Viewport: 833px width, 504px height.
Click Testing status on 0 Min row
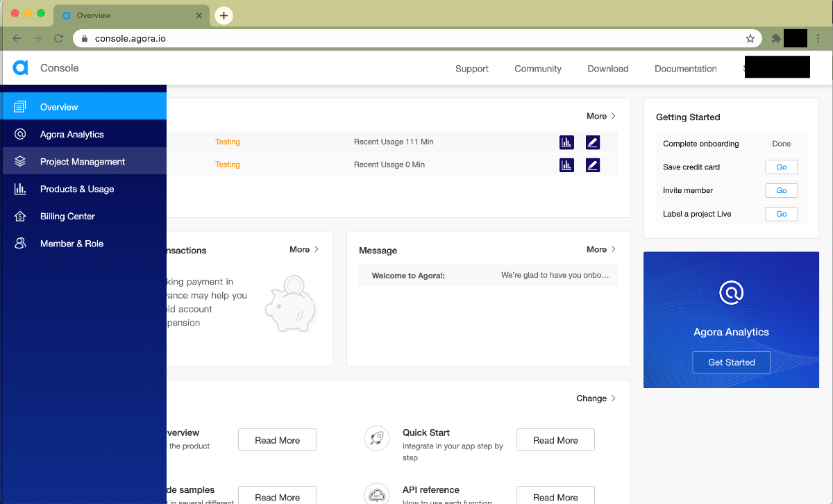[228, 165]
